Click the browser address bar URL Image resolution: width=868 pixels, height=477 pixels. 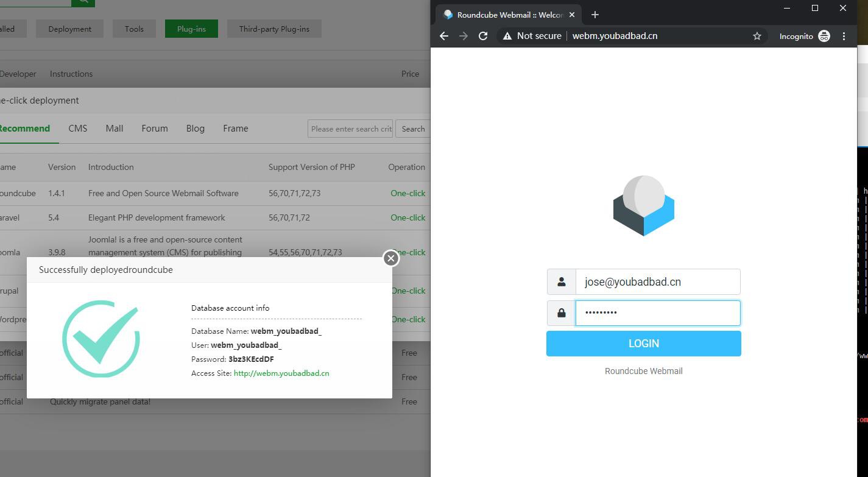click(615, 36)
